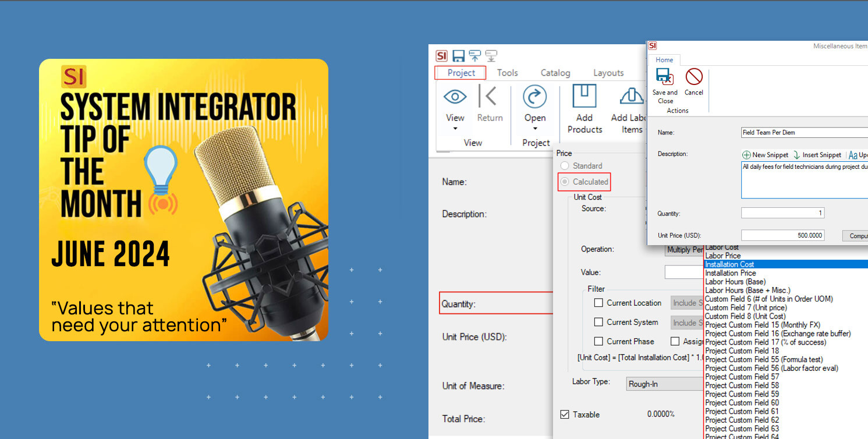Switch to the Catalog ribbon tab

555,73
